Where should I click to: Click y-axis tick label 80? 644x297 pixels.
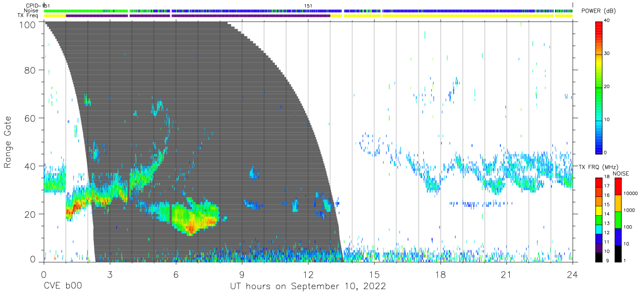point(30,70)
